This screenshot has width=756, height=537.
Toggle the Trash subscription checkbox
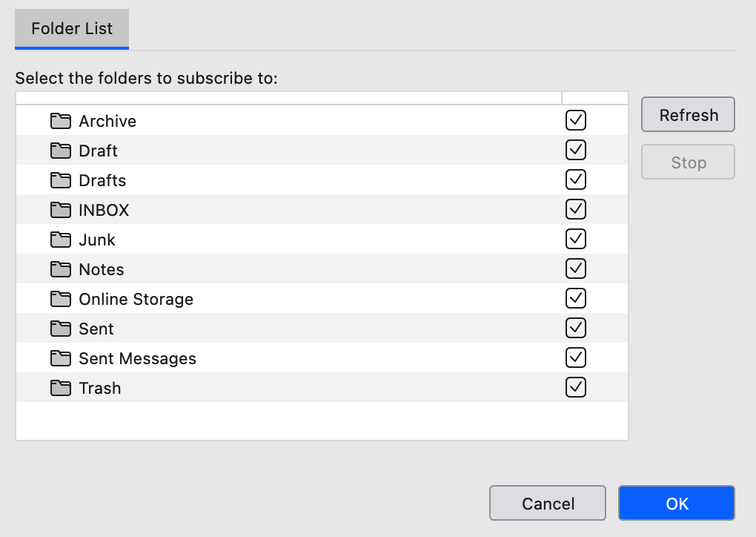pos(576,387)
